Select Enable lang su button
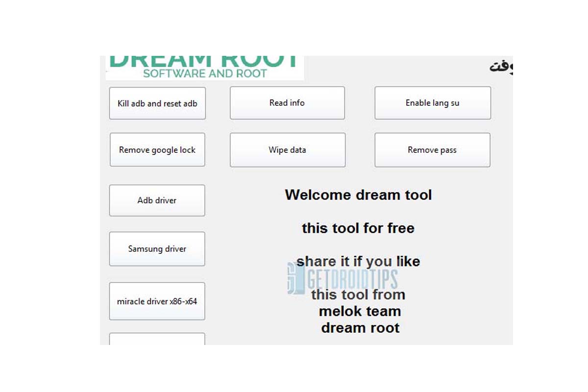This screenshot has width=588, height=392. click(433, 103)
